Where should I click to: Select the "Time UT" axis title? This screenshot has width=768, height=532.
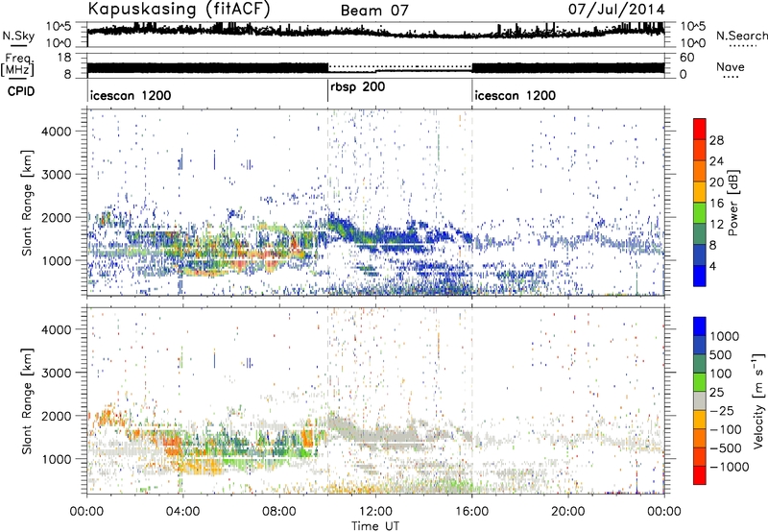[x=375, y=525]
